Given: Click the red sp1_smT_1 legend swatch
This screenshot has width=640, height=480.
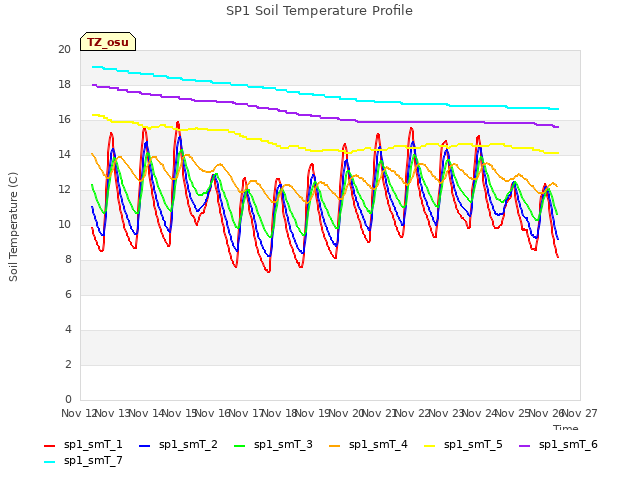Looking at the screenshot, I should 49,446.
